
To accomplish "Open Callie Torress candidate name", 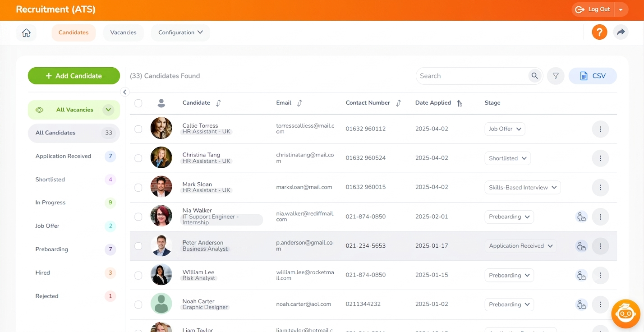I will [x=200, y=126].
